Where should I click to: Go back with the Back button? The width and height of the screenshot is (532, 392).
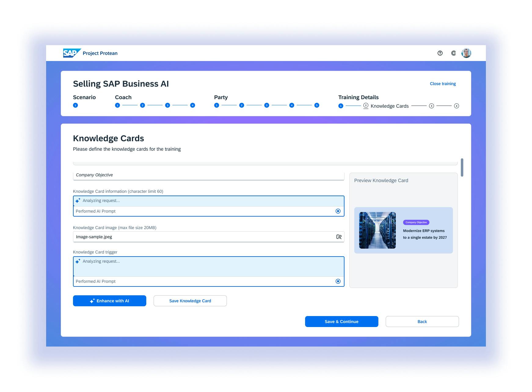click(x=422, y=322)
